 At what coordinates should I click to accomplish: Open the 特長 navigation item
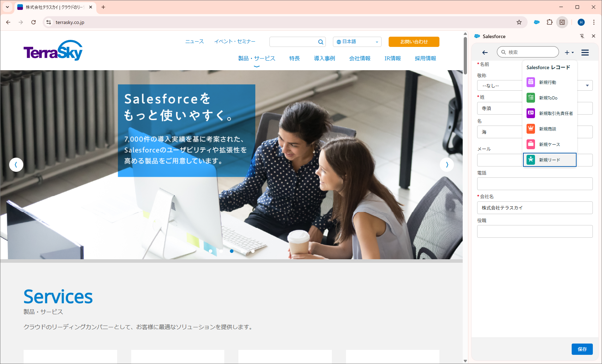click(294, 59)
